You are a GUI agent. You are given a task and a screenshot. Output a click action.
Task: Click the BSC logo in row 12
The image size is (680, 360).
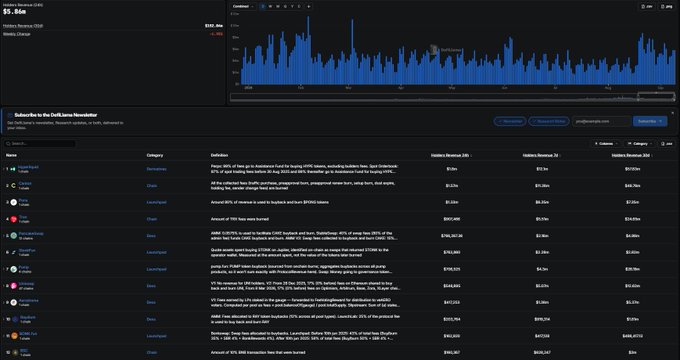click(15, 353)
